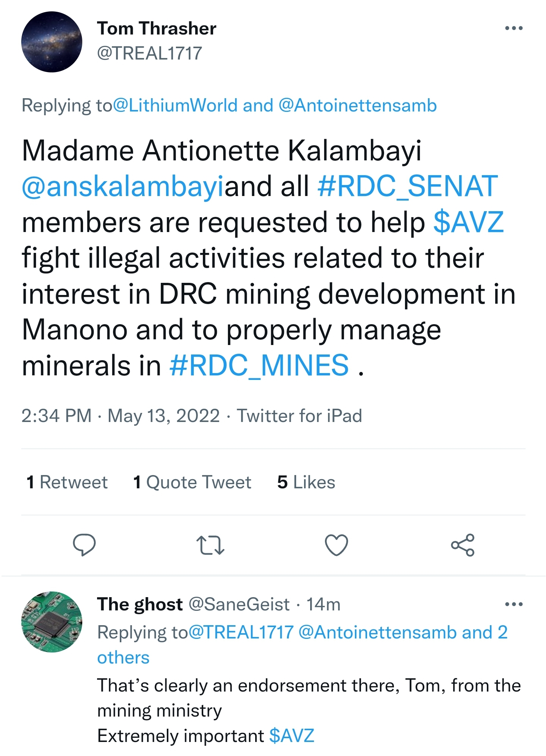Open Tom Thrasher's galaxy profile picture
This screenshot has width=546, height=756.
pyautogui.click(x=52, y=42)
